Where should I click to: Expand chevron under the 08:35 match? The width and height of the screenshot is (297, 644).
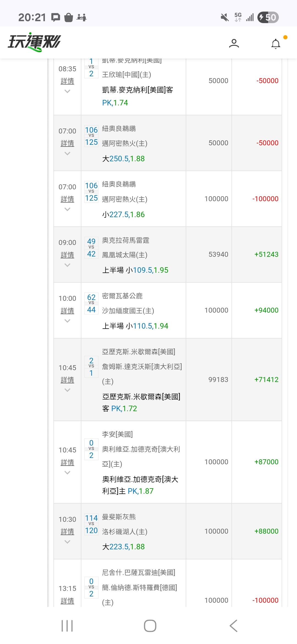point(67,91)
